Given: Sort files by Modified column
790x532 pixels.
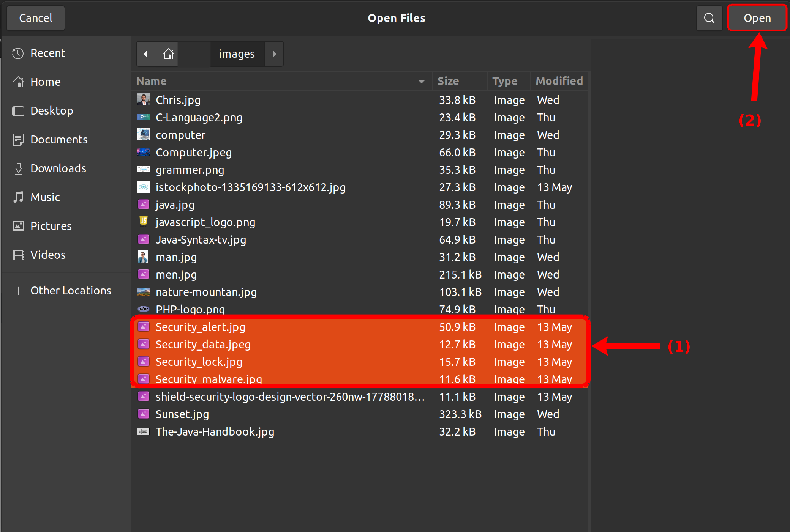Looking at the screenshot, I should (559, 81).
